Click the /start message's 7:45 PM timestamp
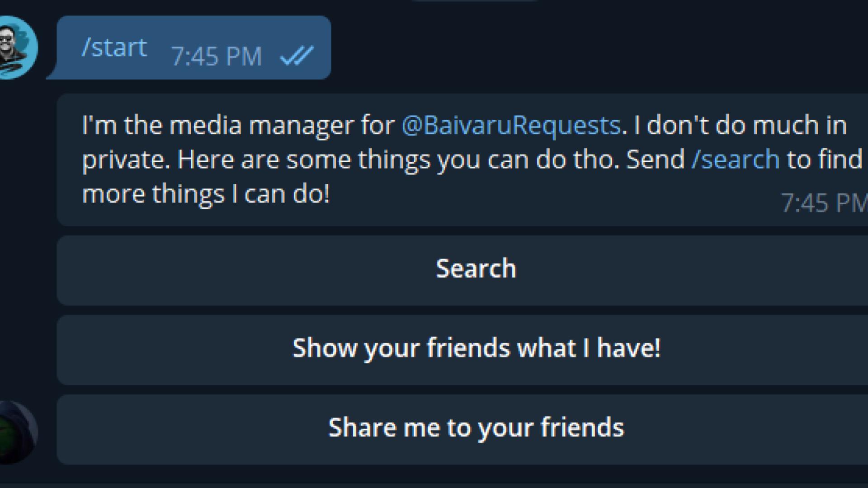 [x=217, y=56]
